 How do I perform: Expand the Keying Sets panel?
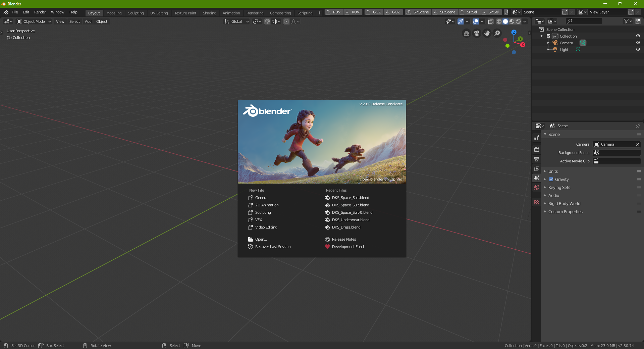(x=559, y=187)
